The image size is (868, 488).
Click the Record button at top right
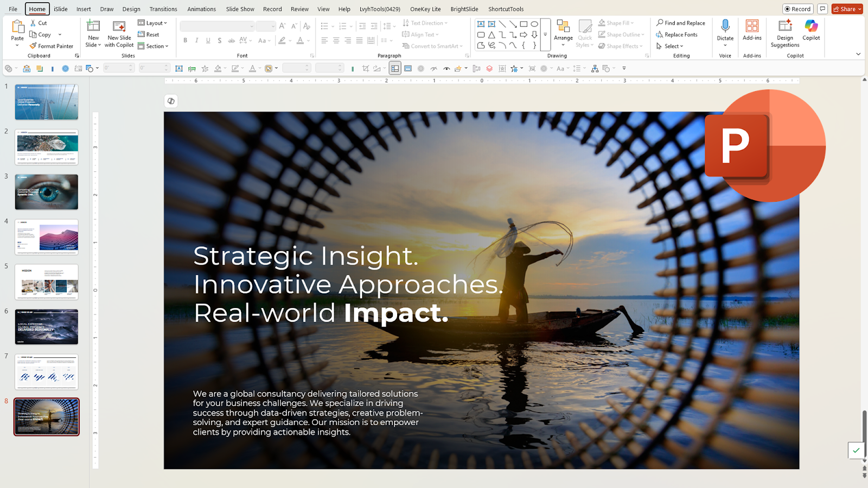[x=797, y=9]
